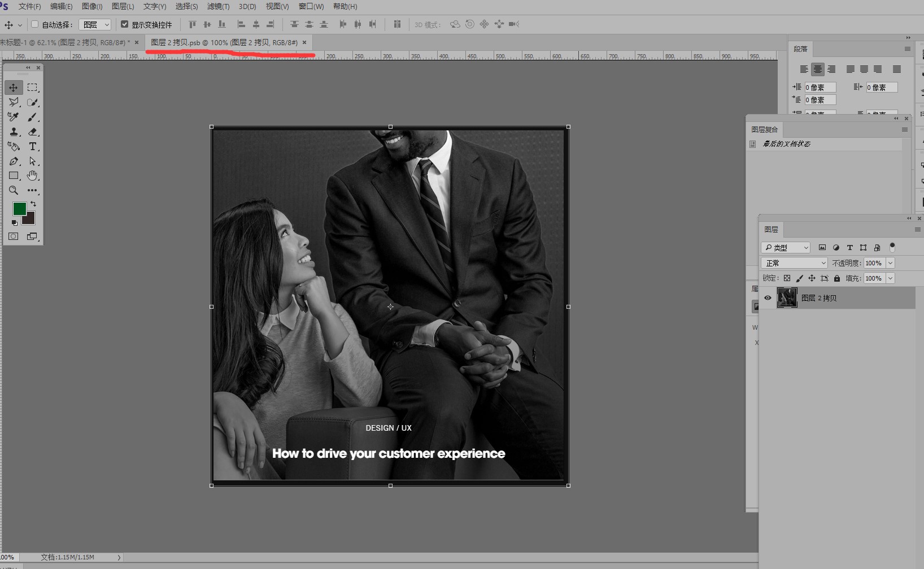
Task: Enable the 自动选择 checkbox
Action: [x=35, y=24]
